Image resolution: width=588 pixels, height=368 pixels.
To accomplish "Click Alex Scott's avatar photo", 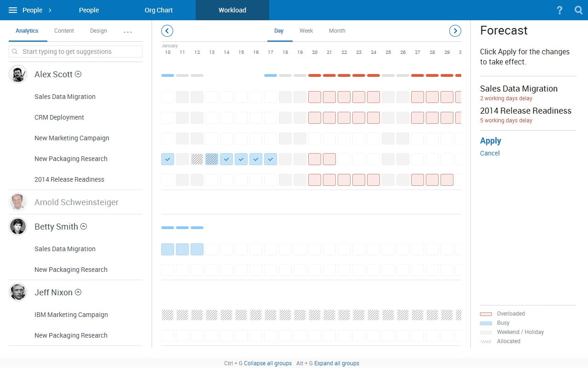I will pyautogui.click(x=18, y=74).
